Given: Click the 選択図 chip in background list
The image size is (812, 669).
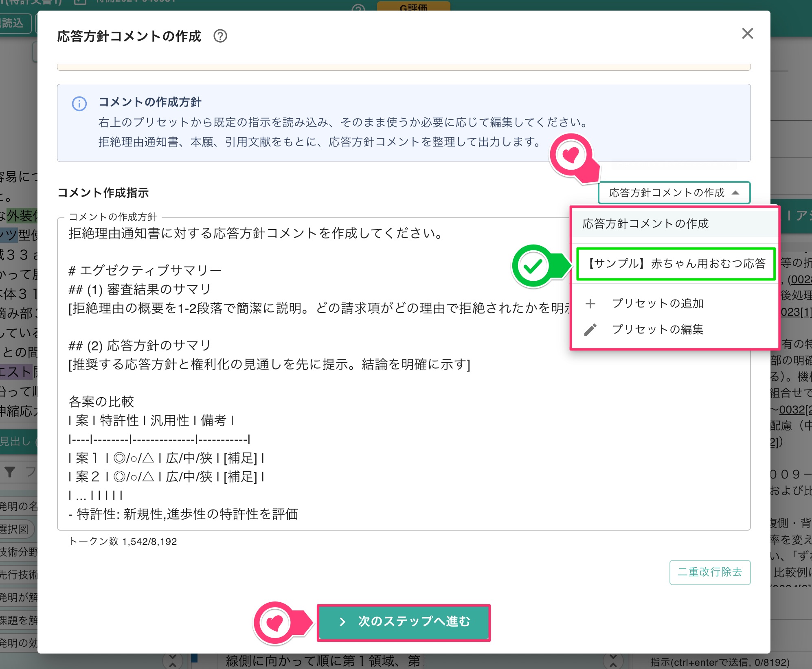Looking at the screenshot, I should tap(15, 529).
